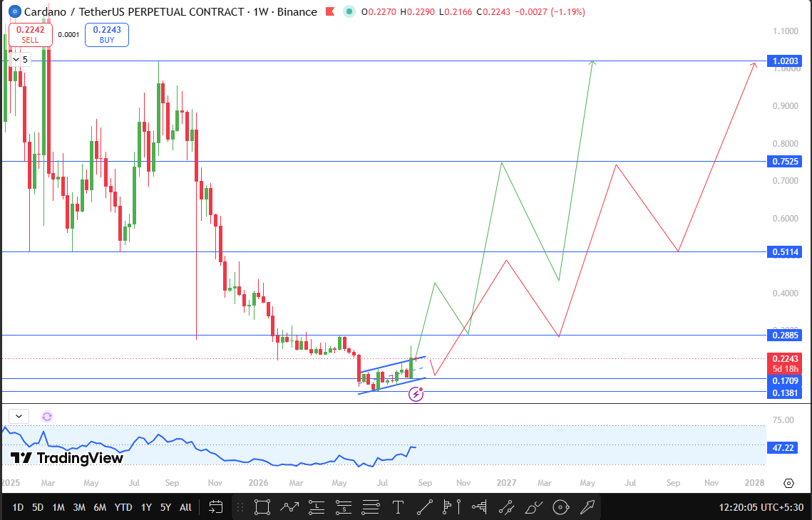This screenshot has width=812, height=520.
Task: Click the 0.2885 price line label
Action: pyautogui.click(x=785, y=336)
